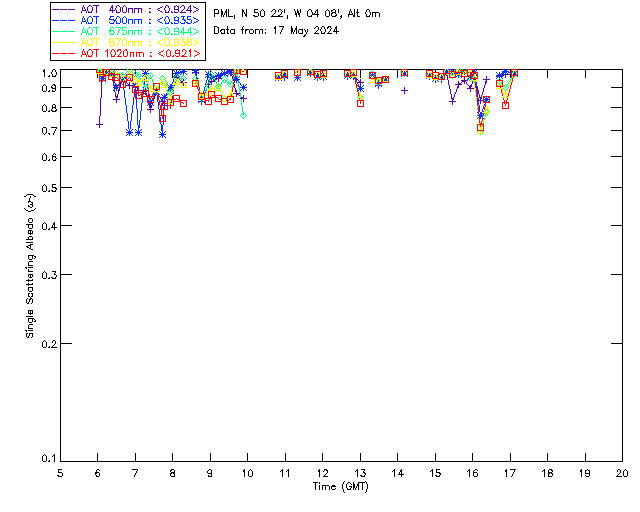640x512 pixels.
Task: Click the 0.8 y-axis tick label
Action: click(49, 108)
